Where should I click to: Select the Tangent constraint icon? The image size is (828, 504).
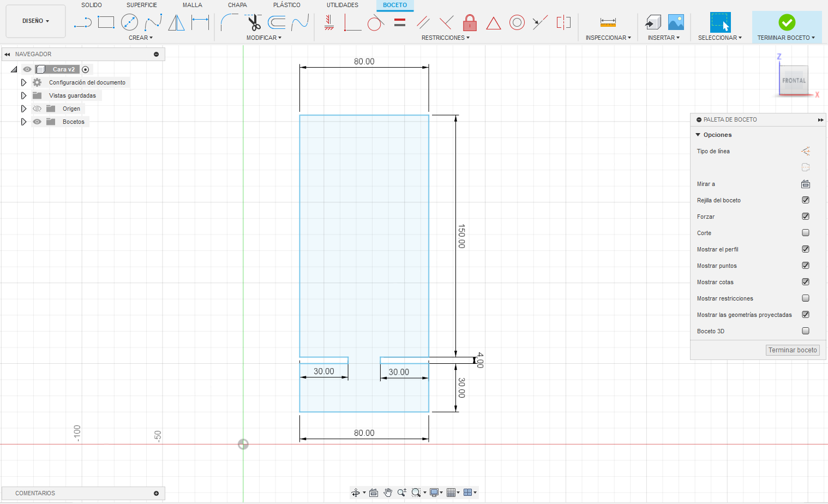point(376,22)
